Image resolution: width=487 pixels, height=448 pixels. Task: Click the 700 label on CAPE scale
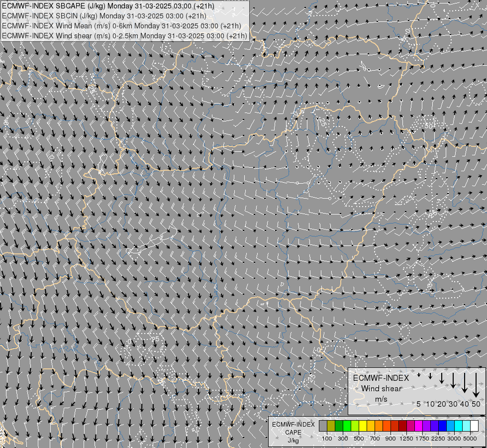pos(375,439)
